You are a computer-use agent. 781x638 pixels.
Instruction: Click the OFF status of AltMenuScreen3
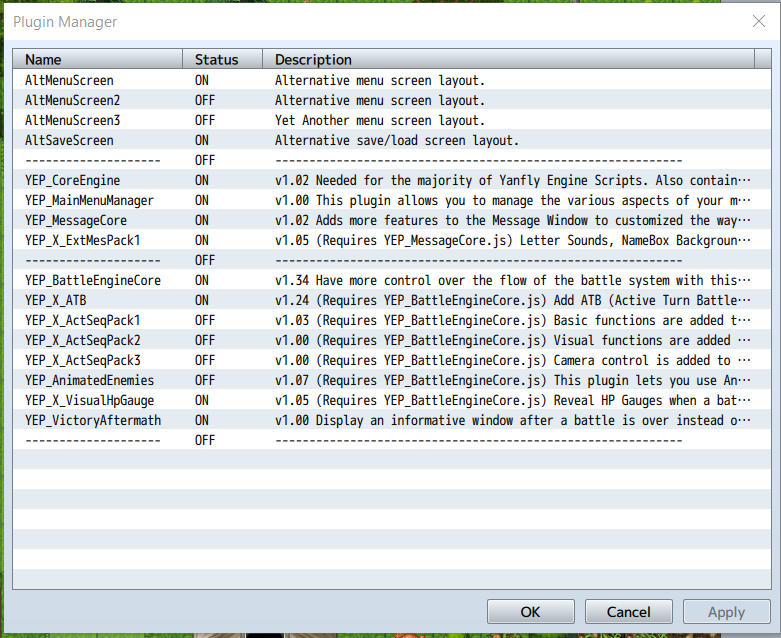coord(205,120)
